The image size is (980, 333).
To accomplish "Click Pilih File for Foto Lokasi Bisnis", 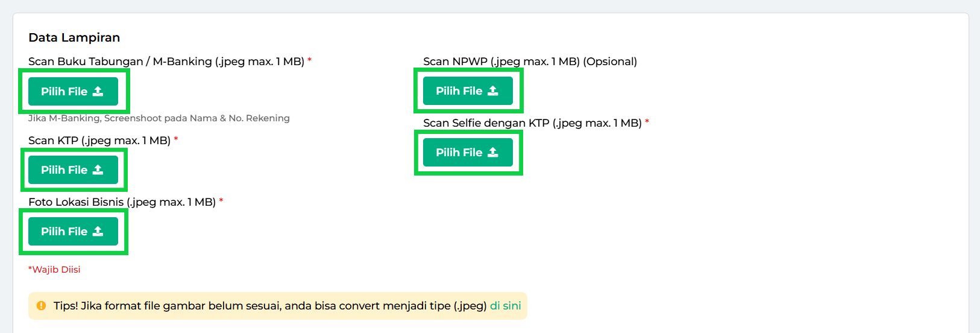I will (x=73, y=232).
